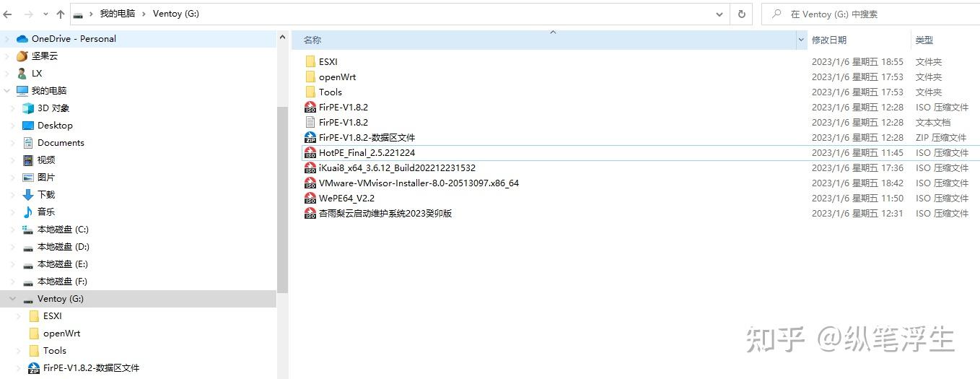Select FirPE-V1.8.2-数据区文件 in sidebar tree
Viewport: 980px width, 379px height.
91,368
